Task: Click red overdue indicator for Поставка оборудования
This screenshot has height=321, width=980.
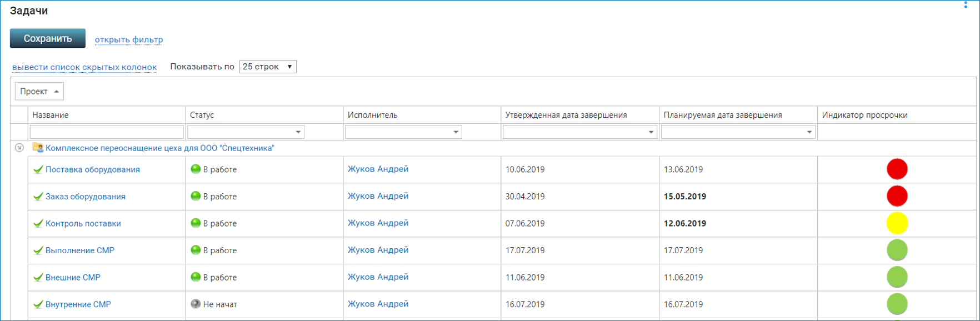Action: [897, 169]
